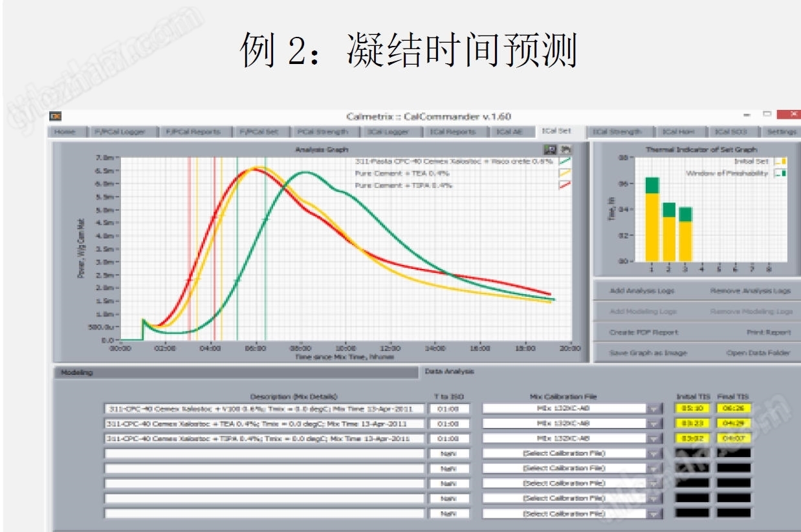Open second empty Select Calibration File dropdown arrow
The height and width of the screenshot is (532, 801).
pos(655,468)
